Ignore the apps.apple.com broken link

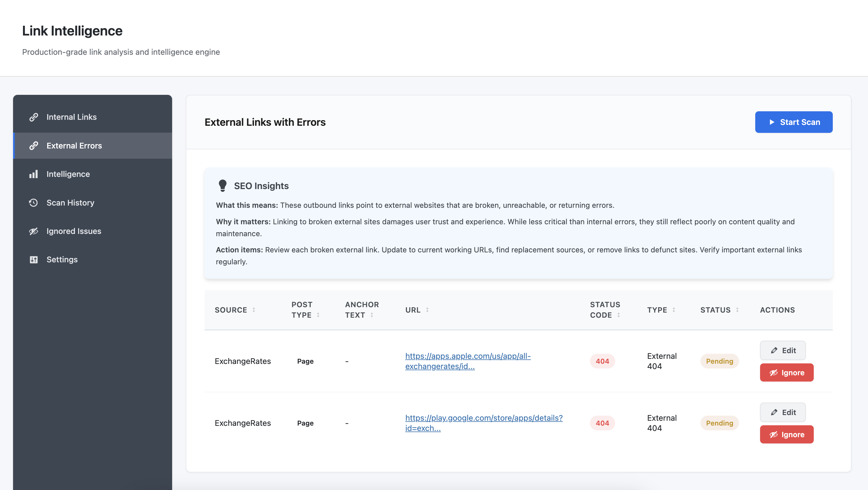(786, 372)
